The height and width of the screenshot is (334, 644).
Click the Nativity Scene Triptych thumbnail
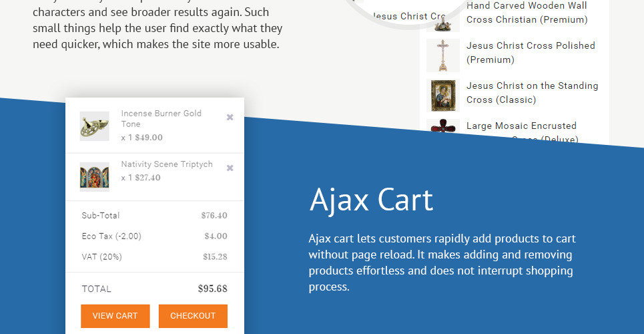[x=94, y=176]
